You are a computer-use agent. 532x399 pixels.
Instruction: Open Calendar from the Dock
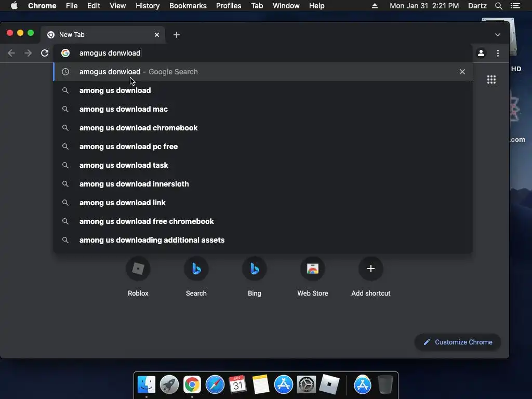[x=237, y=384]
